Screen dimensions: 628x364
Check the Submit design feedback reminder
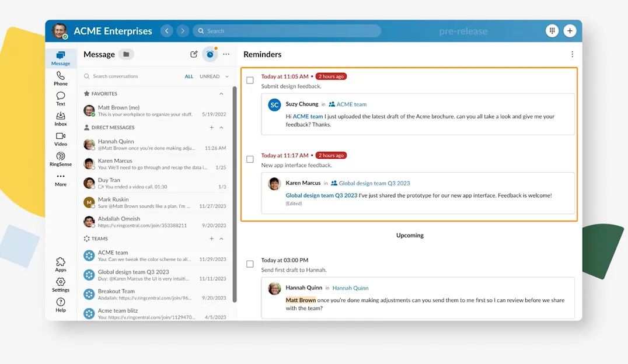pyautogui.click(x=250, y=80)
